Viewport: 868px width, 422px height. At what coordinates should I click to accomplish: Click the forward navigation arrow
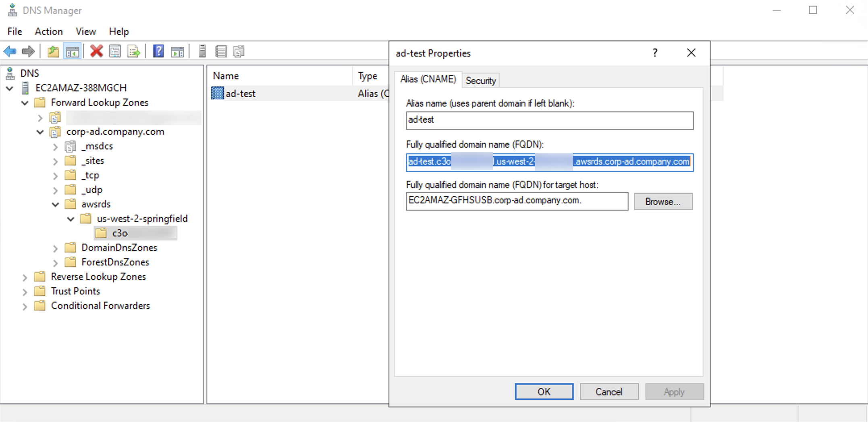[x=28, y=51]
